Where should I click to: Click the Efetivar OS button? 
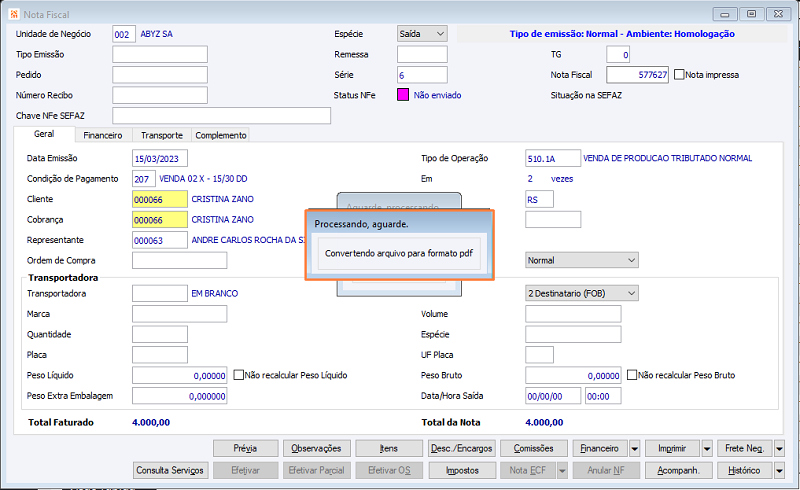click(x=389, y=471)
